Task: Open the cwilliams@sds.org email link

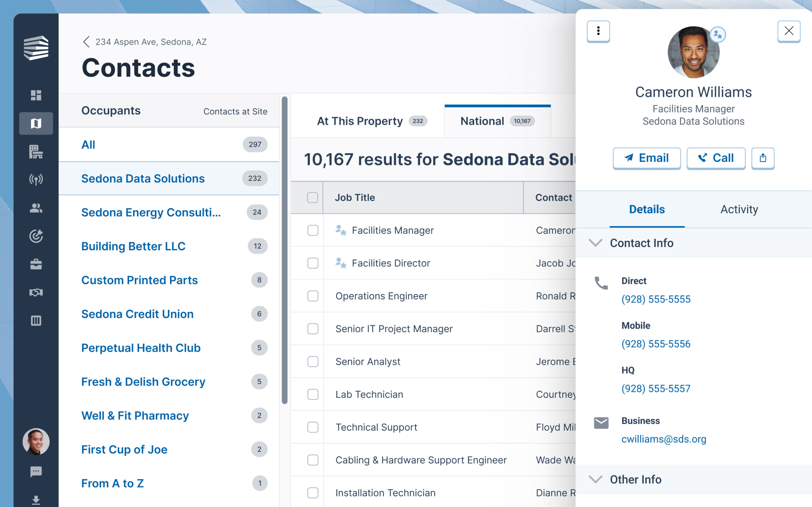Action: click(663, 439)
